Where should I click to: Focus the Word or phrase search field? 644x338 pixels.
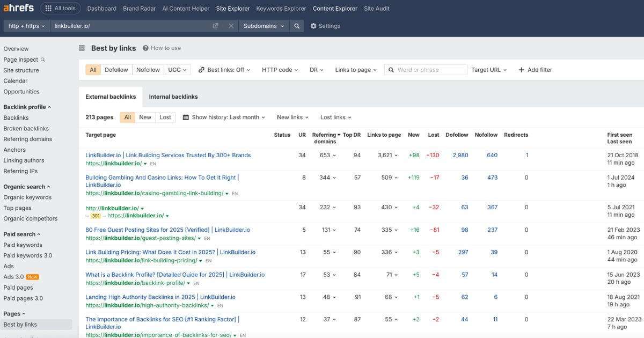[x=426, y=70]
